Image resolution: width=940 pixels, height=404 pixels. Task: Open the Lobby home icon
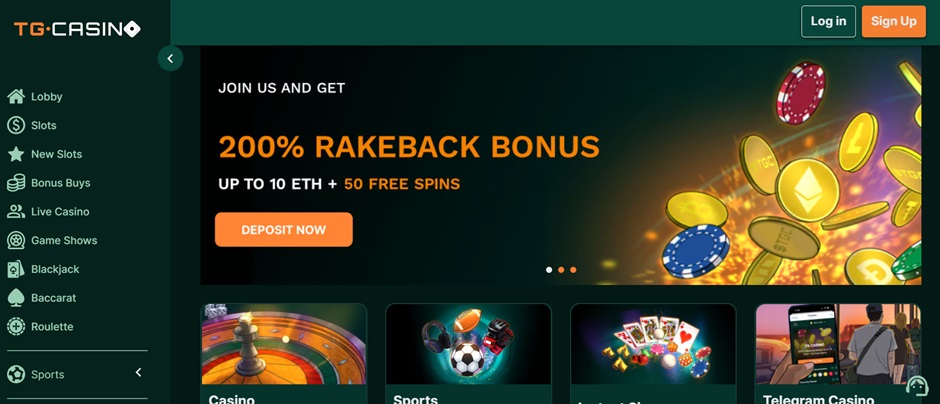16,97
